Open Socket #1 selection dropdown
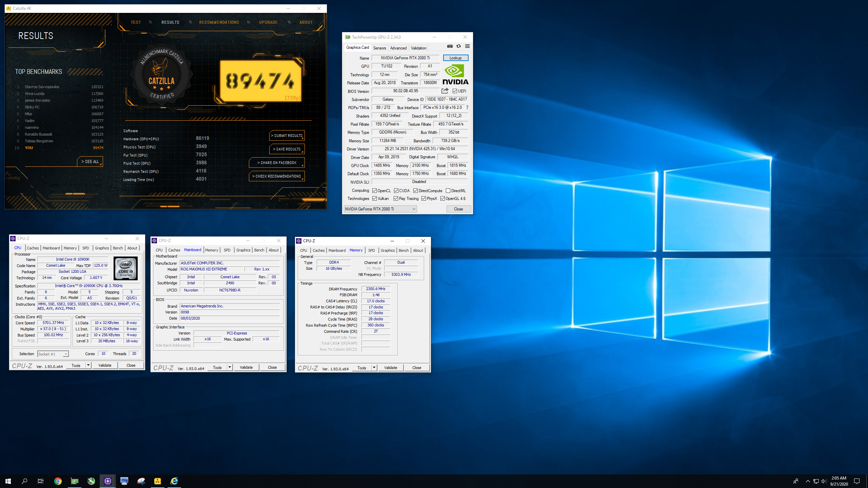 pyautogui.click(x=53, y=354)
